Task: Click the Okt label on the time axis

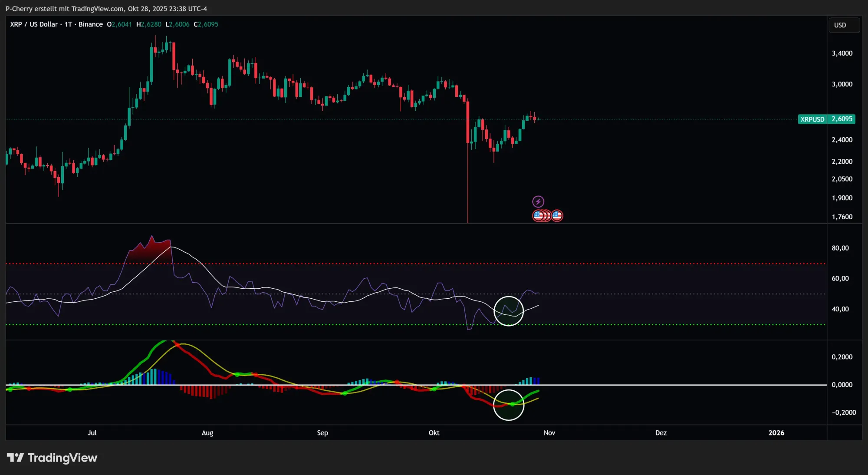Action: 434,433
